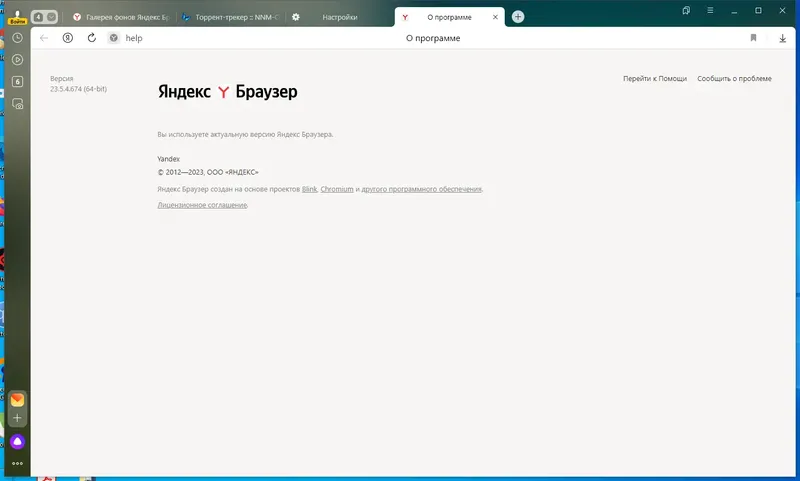Click the help address bar field
Screen dimensions: 800x481
pyautogui.click(x=134, y=38)
